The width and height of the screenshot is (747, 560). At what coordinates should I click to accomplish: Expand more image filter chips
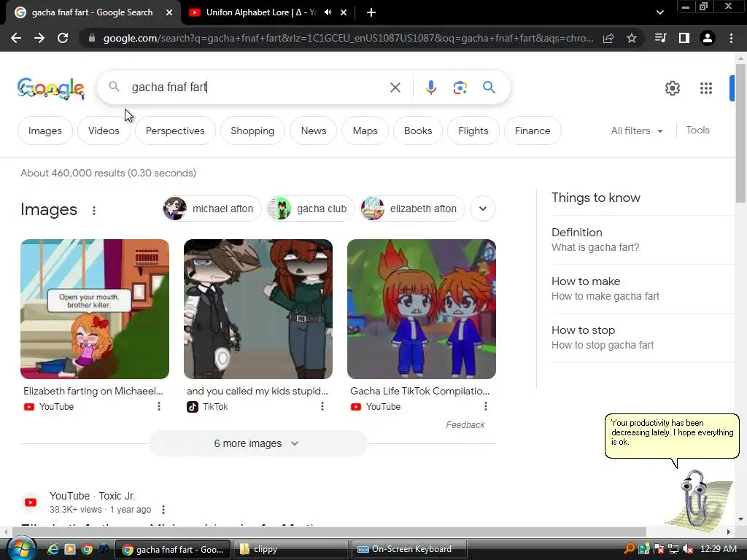point(483,209)
